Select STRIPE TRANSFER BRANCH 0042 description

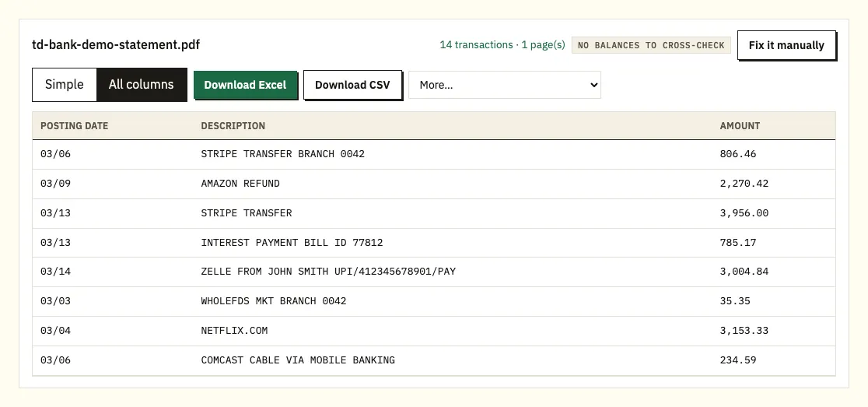[283, 154]
